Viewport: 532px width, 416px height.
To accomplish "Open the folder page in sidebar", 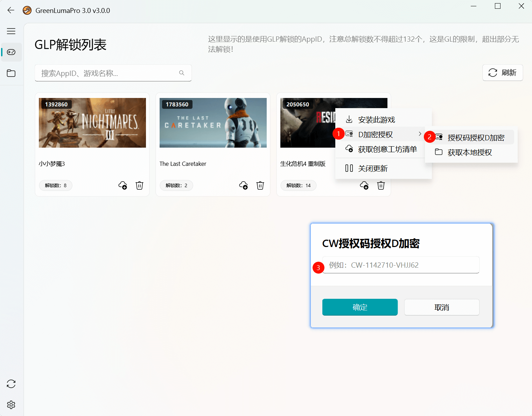I will point(11,73).
